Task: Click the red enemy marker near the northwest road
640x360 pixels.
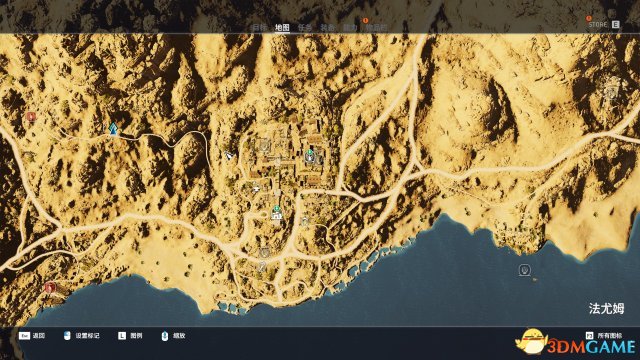Action: [31, 117]
